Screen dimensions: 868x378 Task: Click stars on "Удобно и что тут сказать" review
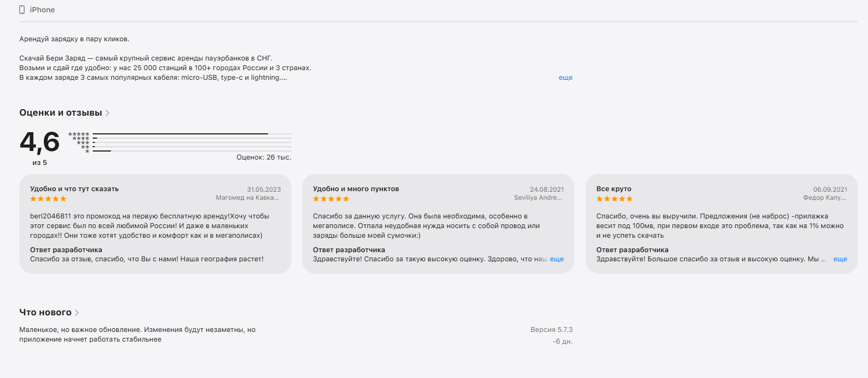[x=48, y=199]
